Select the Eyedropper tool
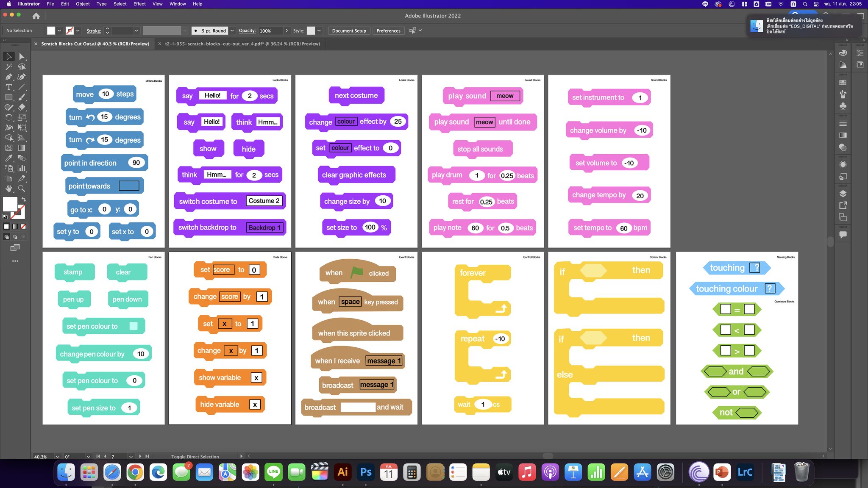 coord(9,158)
